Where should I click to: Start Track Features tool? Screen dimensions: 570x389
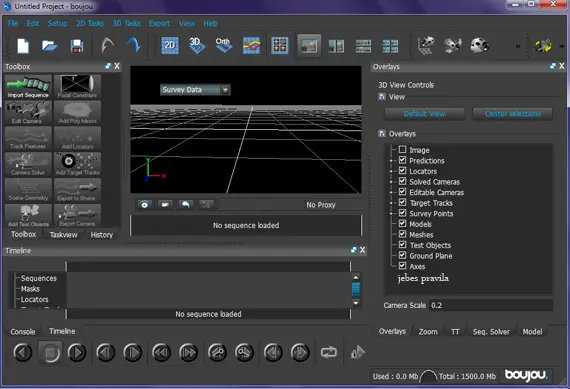click(x=28, y=139)
